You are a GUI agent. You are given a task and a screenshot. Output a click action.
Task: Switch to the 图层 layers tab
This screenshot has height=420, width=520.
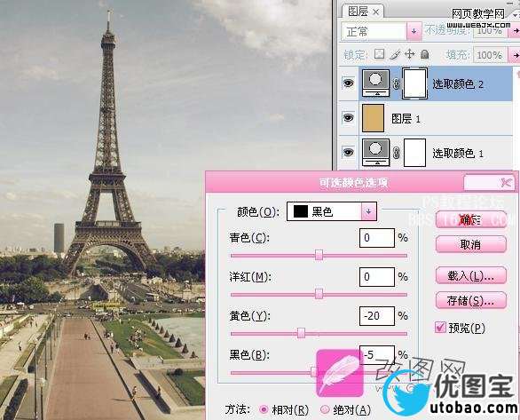click(x=363, y=12)
